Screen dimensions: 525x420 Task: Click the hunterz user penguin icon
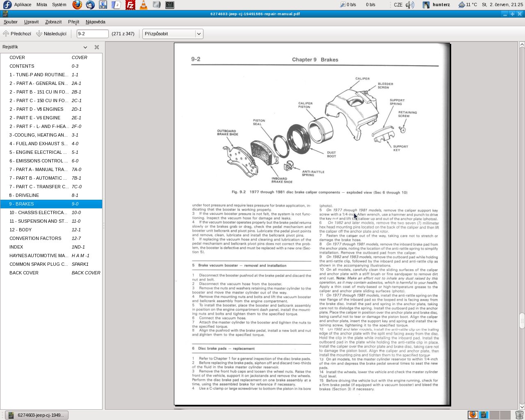coord(426,5)
